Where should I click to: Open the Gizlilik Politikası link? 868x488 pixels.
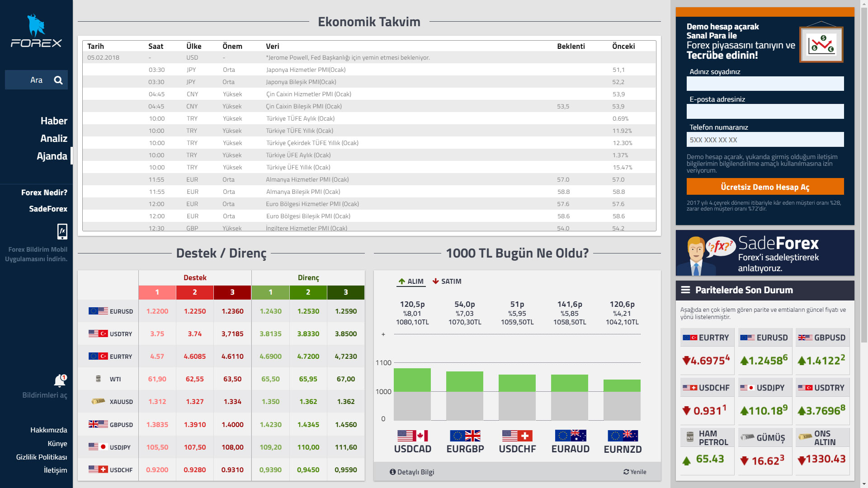[x=42, y=457]
